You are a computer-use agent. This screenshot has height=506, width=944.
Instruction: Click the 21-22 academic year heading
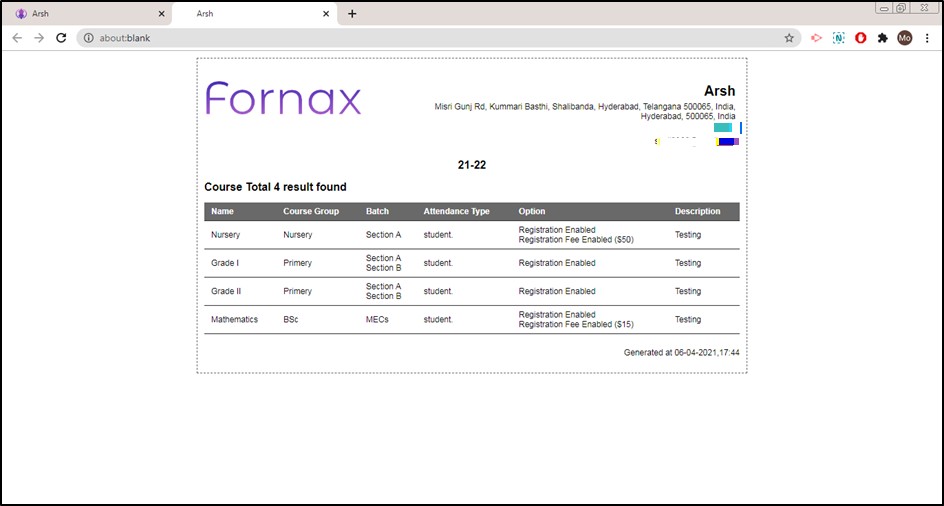(x=472, y=165)
